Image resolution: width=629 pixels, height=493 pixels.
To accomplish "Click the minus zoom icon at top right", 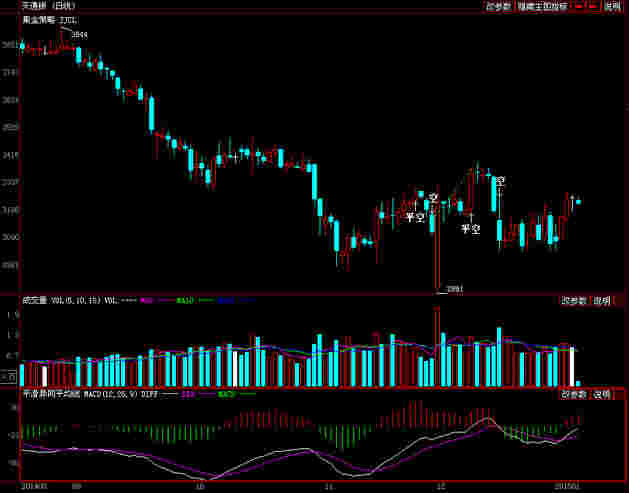I will pos(579,6).
